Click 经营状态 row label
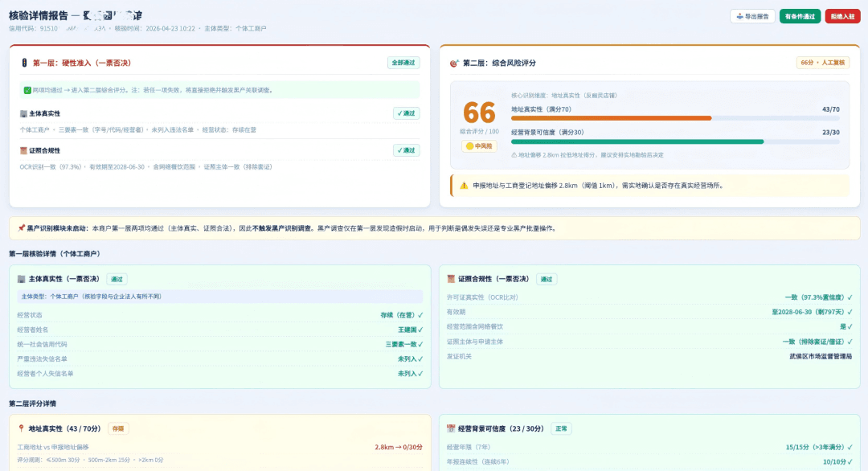868x471 pixels. [x=30, y=315]
